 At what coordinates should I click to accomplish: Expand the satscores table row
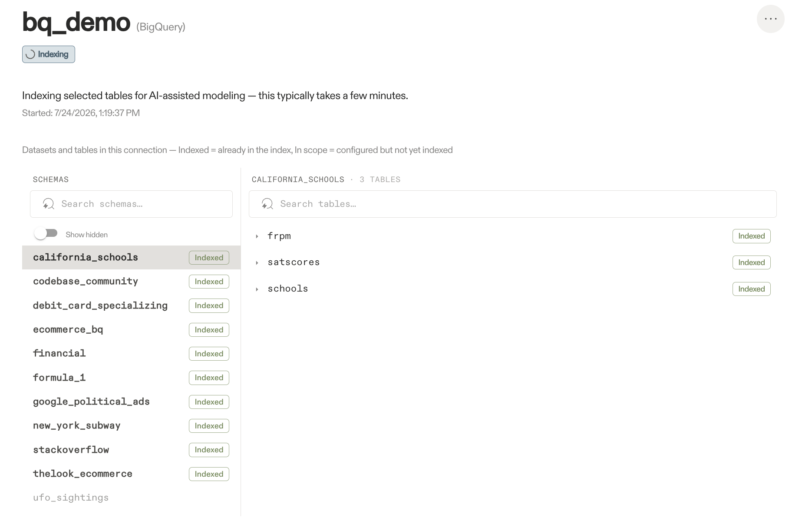pos(257,263)
